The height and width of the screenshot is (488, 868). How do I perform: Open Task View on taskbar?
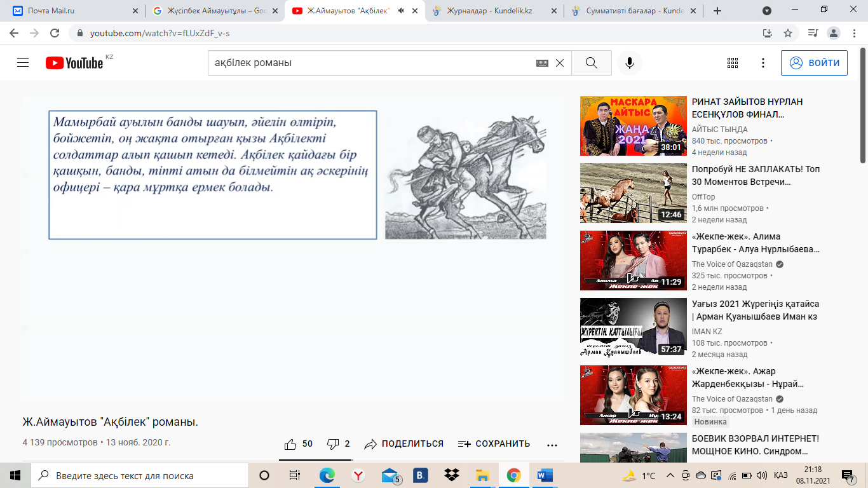[x=295, y=475]
